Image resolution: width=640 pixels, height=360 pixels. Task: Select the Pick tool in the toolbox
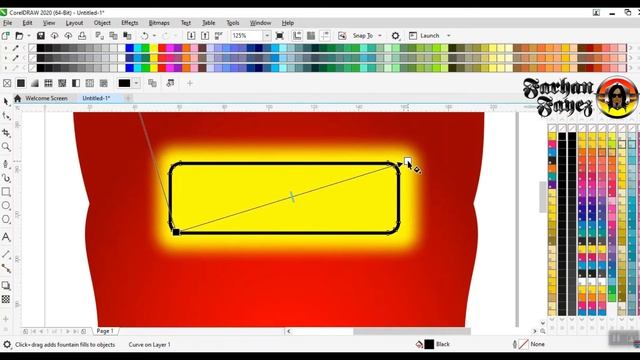point(6,101)
